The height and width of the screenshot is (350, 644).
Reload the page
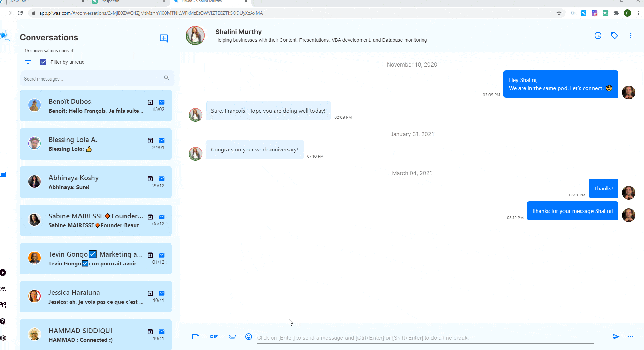(x=20, y=13)
